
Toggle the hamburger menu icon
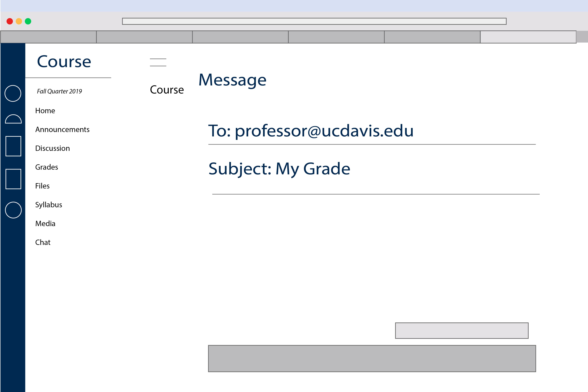coord(158,62)
